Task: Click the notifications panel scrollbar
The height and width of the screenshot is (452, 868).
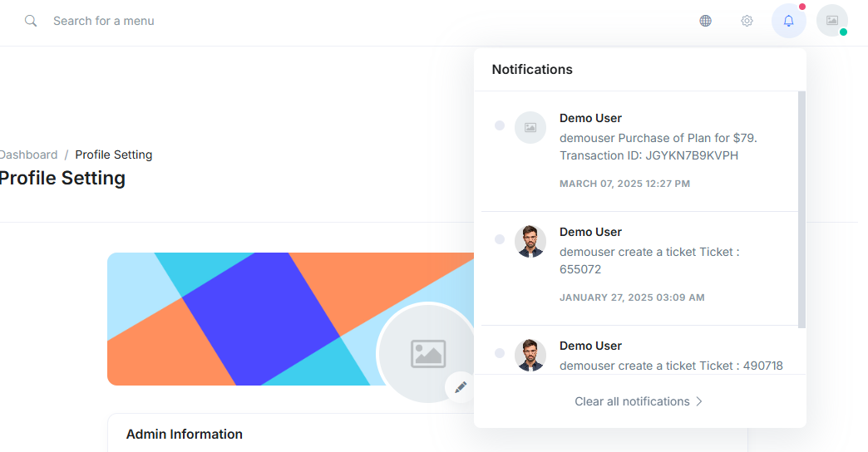Action: click(x=801, y=209)
